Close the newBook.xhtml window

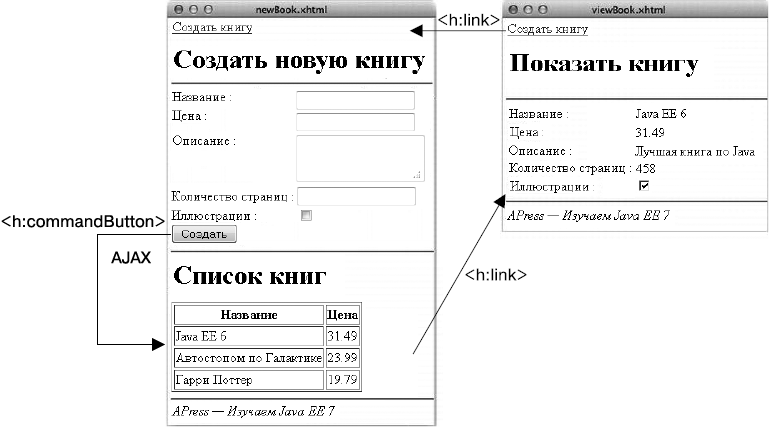[x=177, y=8]
